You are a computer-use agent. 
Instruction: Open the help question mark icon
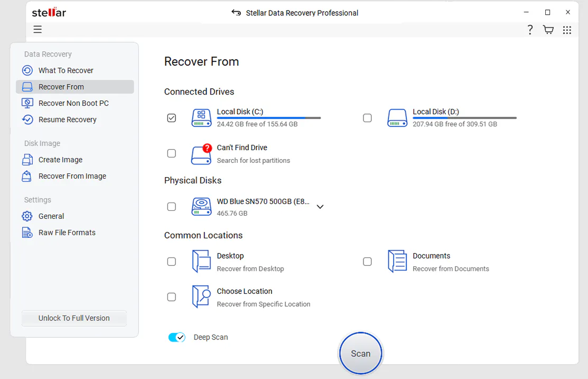530,30
